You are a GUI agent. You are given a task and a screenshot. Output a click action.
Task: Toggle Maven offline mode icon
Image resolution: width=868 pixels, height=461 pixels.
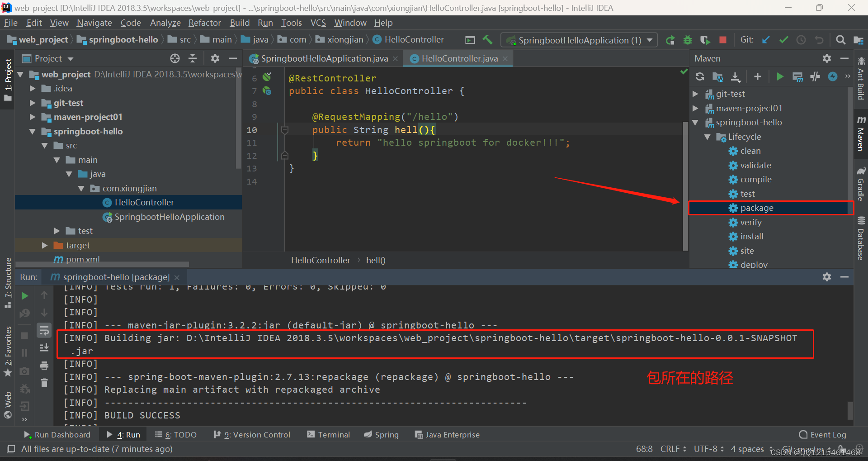tap(815, 77)
